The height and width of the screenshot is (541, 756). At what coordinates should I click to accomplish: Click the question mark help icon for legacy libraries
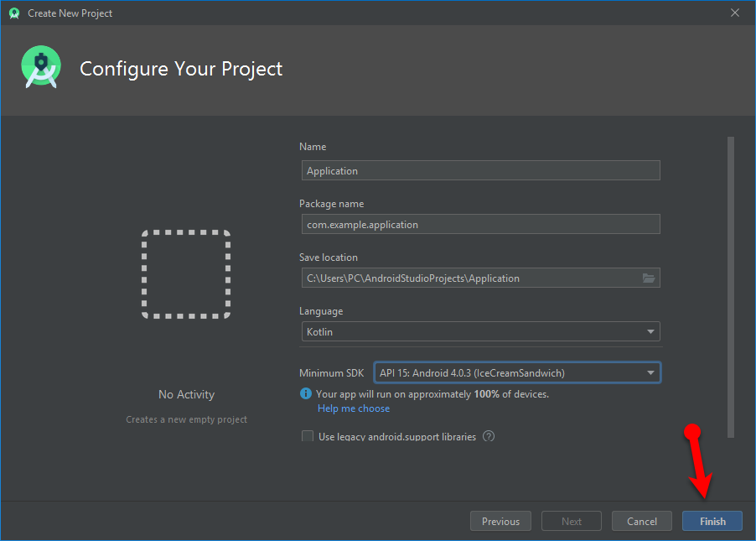pos(489,436)
